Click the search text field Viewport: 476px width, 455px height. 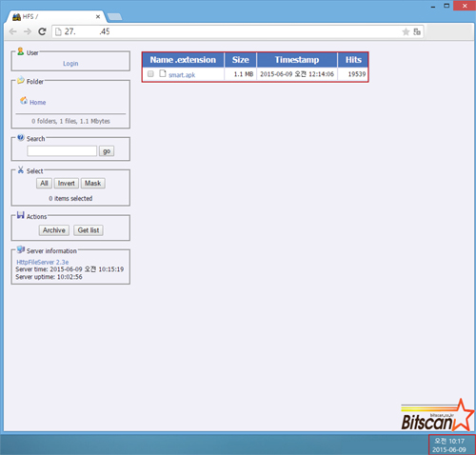click(62, 151)
